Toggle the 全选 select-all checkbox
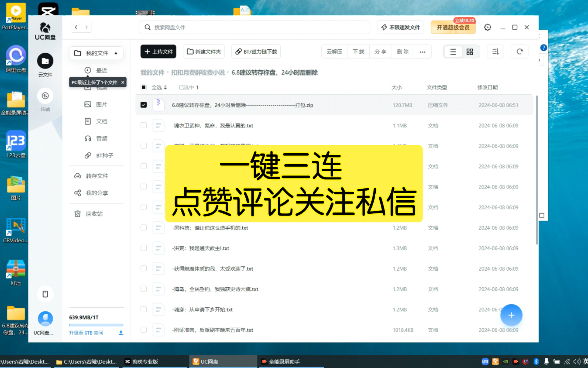 coord(144,88)
